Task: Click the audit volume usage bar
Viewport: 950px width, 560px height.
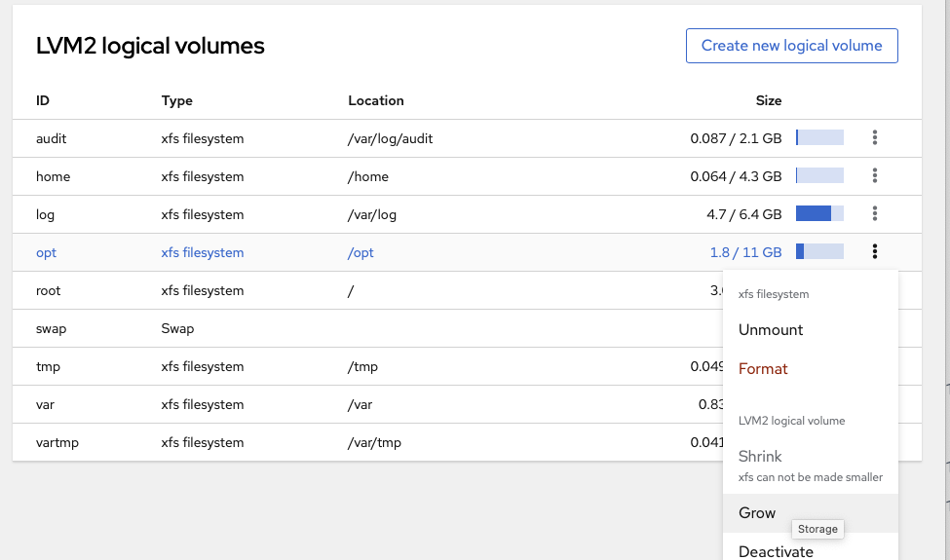Action: 819,138
